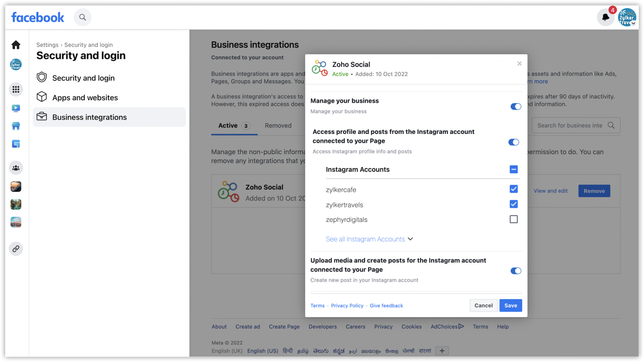Open Zylker Travel page shortcut in sidebar
This screenshot has width=644, height=362.
[16, 65]
